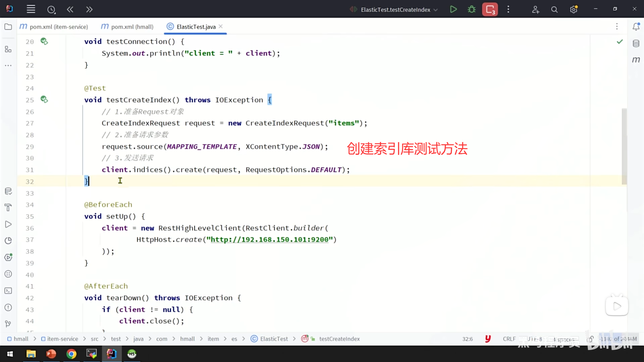Open the CRLF line separator selector
The width and height of the screenshot is (644, 362).
pyautogui.click(x=509, y=339)
